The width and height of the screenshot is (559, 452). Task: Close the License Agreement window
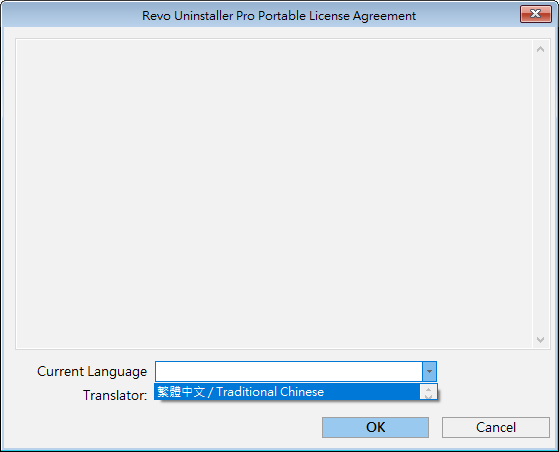pyautogui.click(x=535, y=14)
